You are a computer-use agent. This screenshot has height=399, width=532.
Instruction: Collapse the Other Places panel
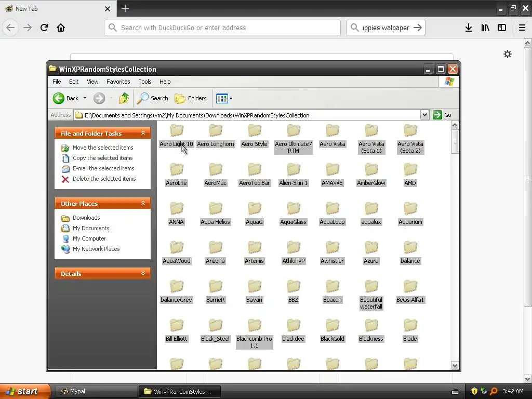[143, 203]
